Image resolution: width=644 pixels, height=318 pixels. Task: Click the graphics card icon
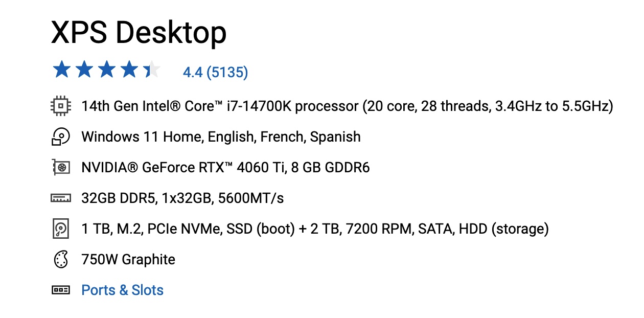(x=61, y=168)
